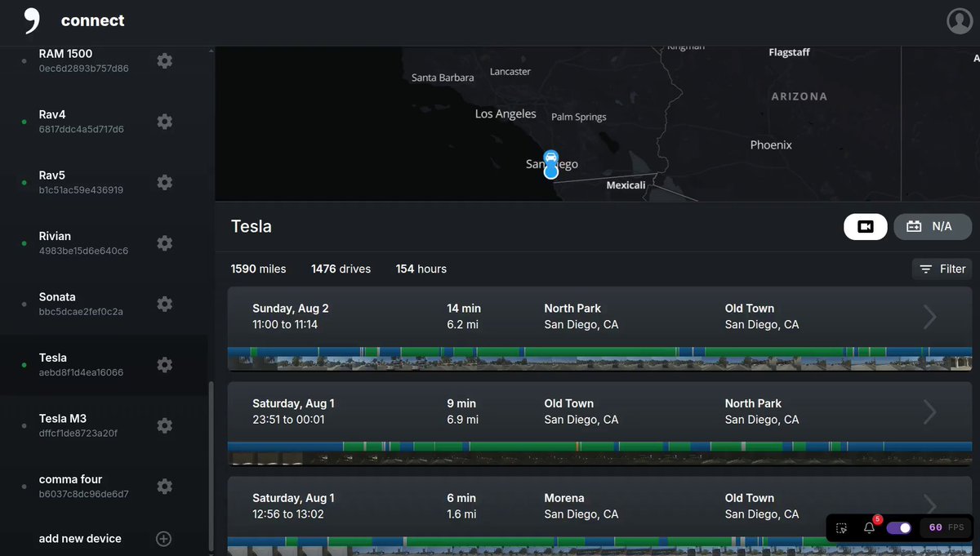
Task: Open settings gear for RAM 1500
Action: click(x=164, y=60)
